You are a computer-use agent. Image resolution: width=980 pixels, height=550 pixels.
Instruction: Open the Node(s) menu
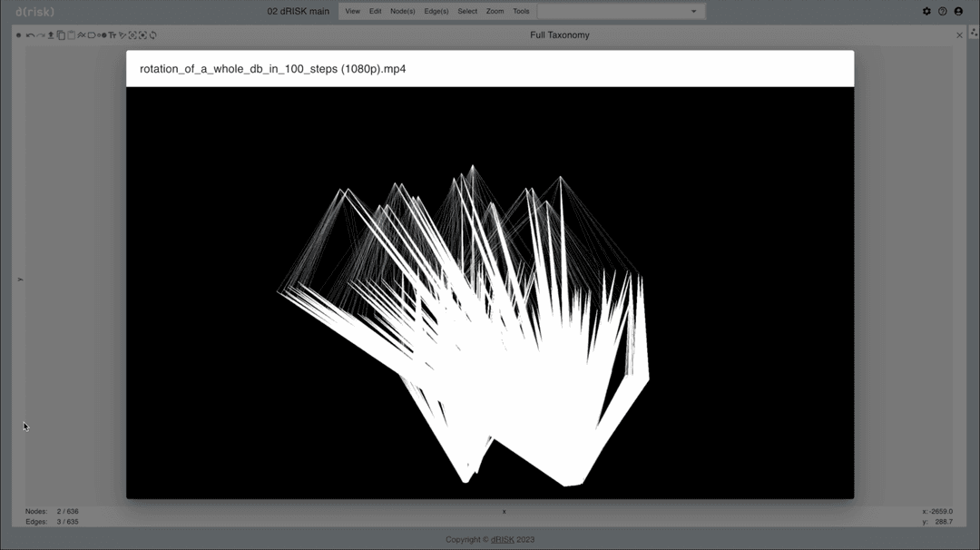click(x=402, y=12)
